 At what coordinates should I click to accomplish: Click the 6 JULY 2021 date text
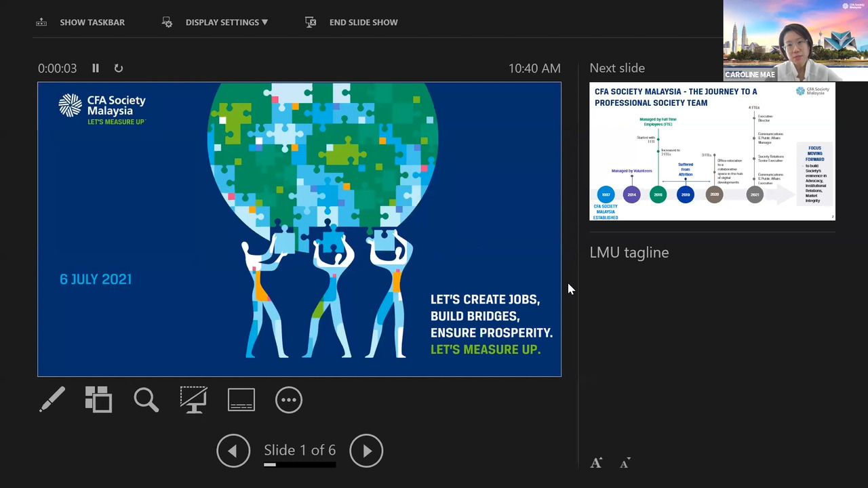tap(96, 279)
